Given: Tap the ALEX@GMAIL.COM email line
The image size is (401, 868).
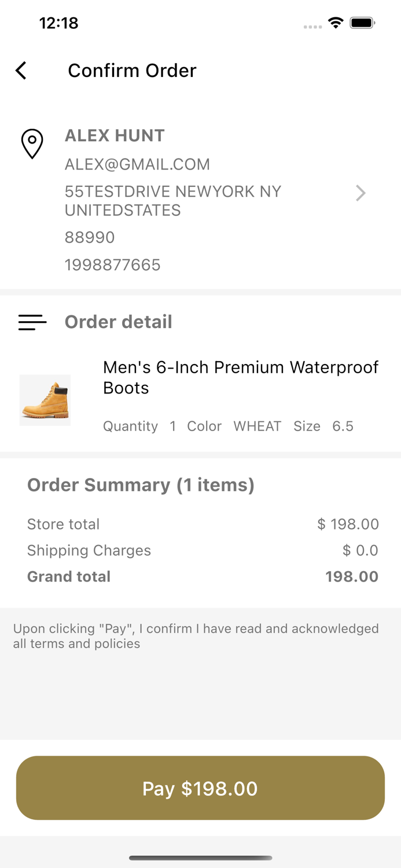Looking at the screenshot, I should 137,164.
